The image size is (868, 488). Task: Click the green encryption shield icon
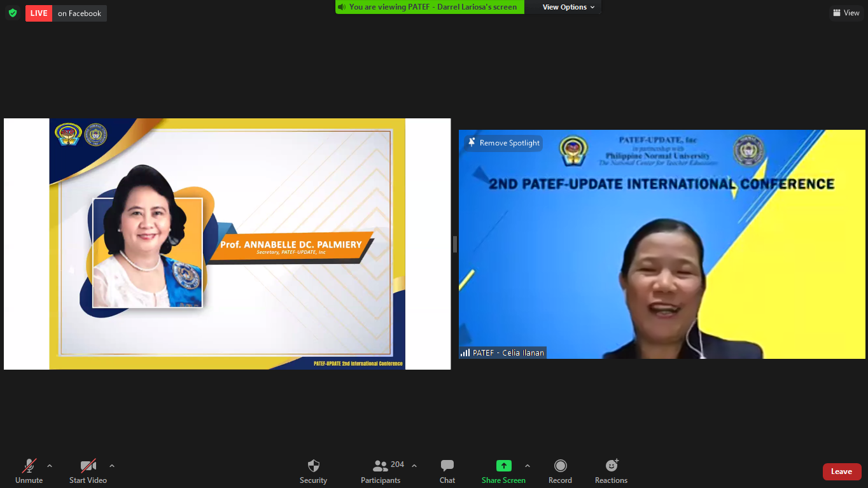[13, 13]
